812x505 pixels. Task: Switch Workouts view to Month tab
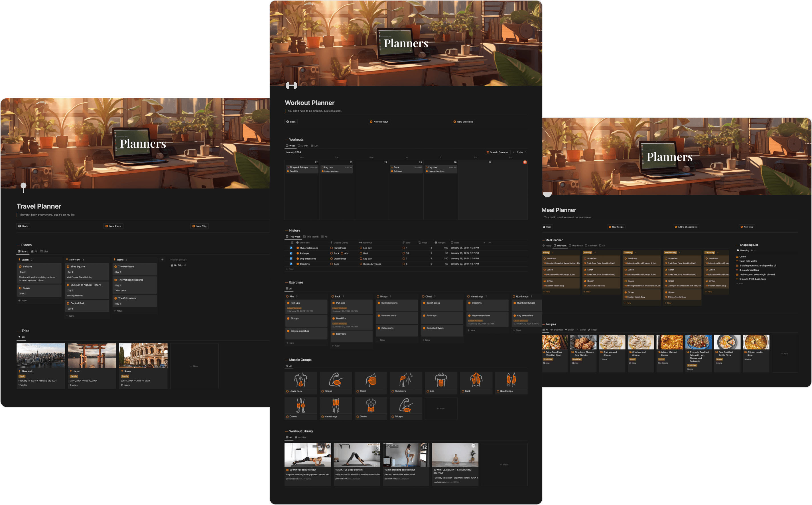point(303,146)
